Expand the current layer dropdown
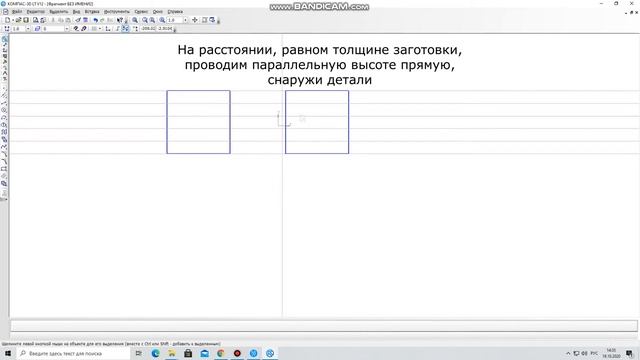The width and height of the screenshot is (640, 360). (67, 29)
